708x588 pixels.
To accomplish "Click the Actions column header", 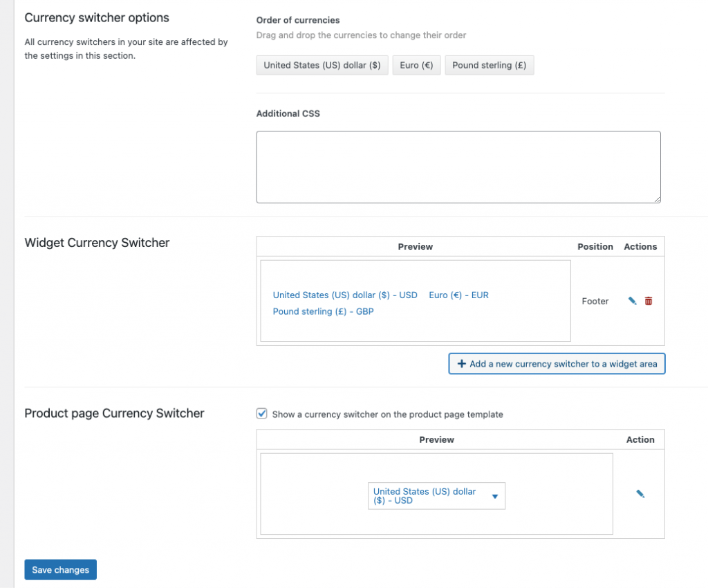I will pyautogui.click(x=640, y=246).
